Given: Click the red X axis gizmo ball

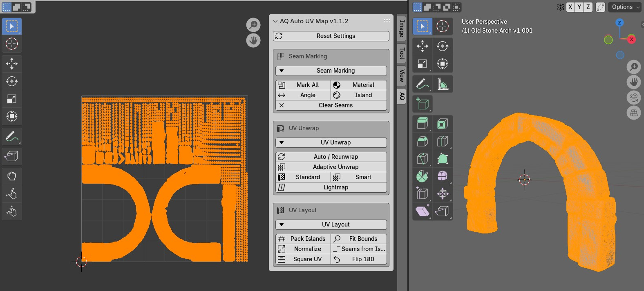Looking at the screenshot, I should (x=631, y=40).
